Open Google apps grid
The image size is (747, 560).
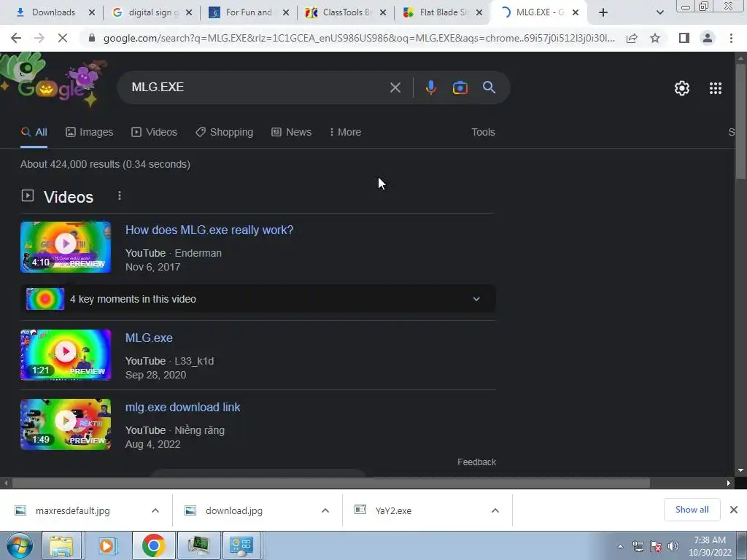[x=715, y=88]
